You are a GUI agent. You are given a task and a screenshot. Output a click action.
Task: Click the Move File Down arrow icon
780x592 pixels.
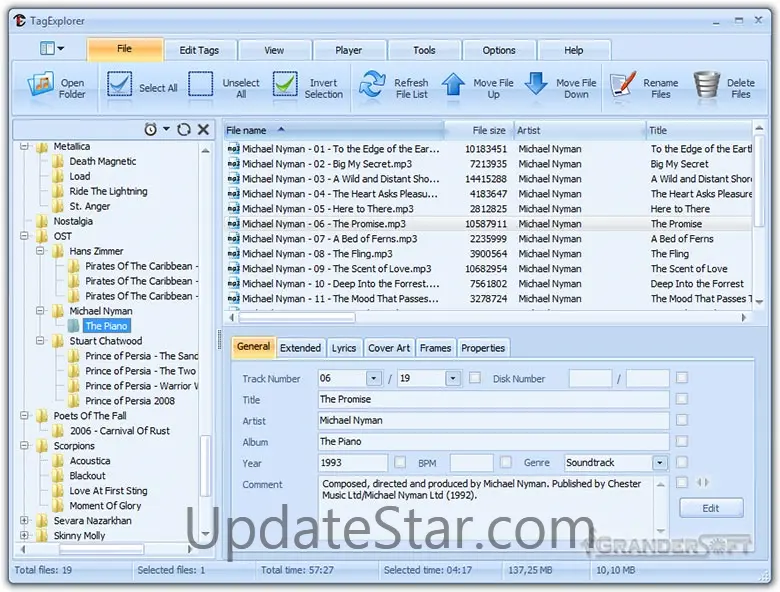tap(536, 84)
